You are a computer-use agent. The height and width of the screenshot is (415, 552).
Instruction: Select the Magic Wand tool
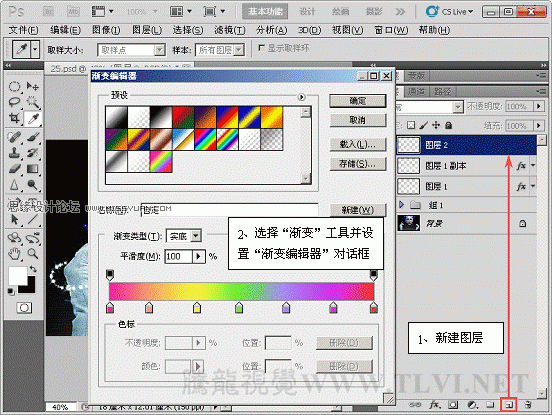[x=33, y=102]
